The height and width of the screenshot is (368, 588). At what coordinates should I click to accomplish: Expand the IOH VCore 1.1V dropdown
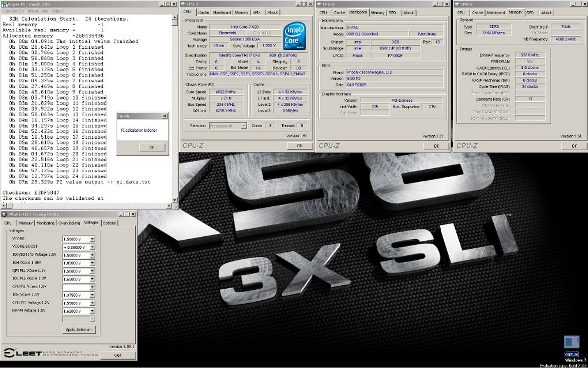(92, 295)
